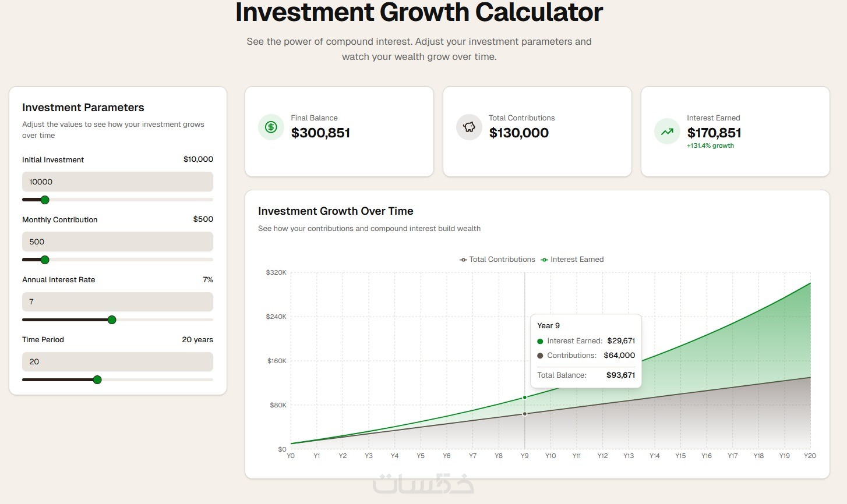Click the Time Period slider handle
The width and height of the screenshot is (847, 504).
click(97, 379)
